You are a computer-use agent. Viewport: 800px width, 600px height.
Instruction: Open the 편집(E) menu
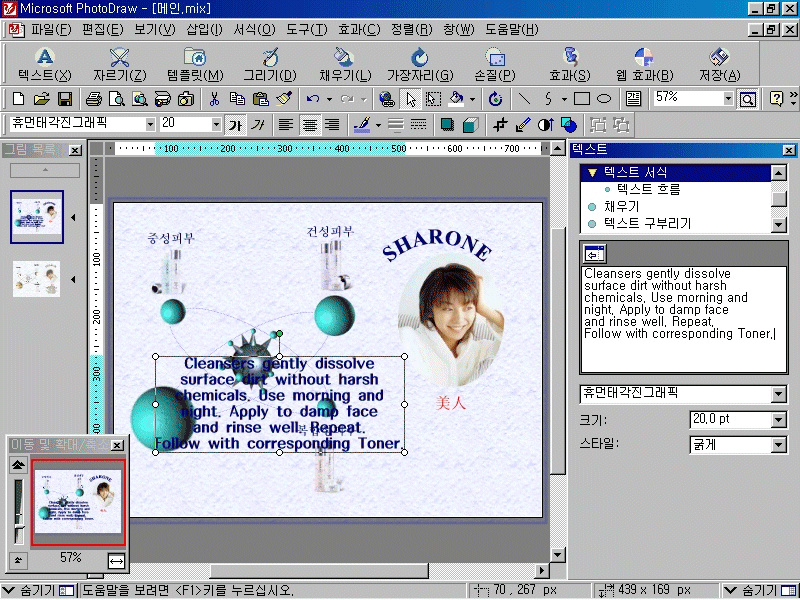[103, 30]
